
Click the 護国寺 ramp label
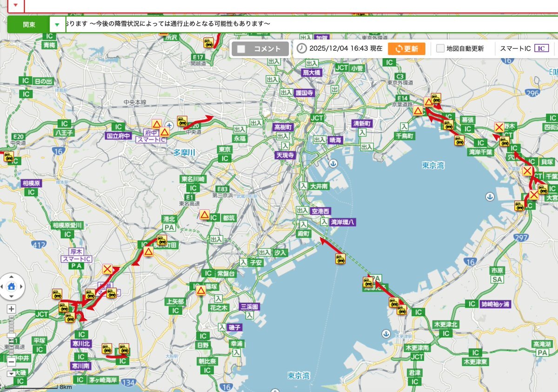click(x=304, y=93)
